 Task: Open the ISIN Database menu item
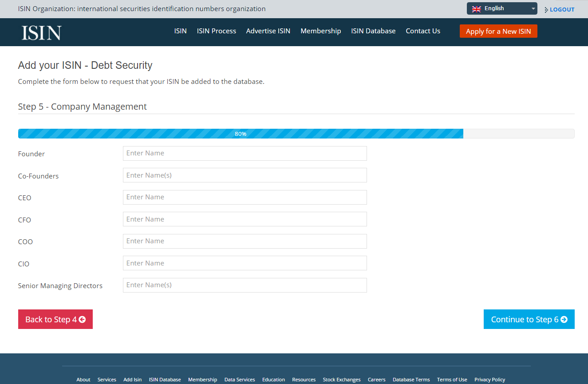(x=373, y=31)
